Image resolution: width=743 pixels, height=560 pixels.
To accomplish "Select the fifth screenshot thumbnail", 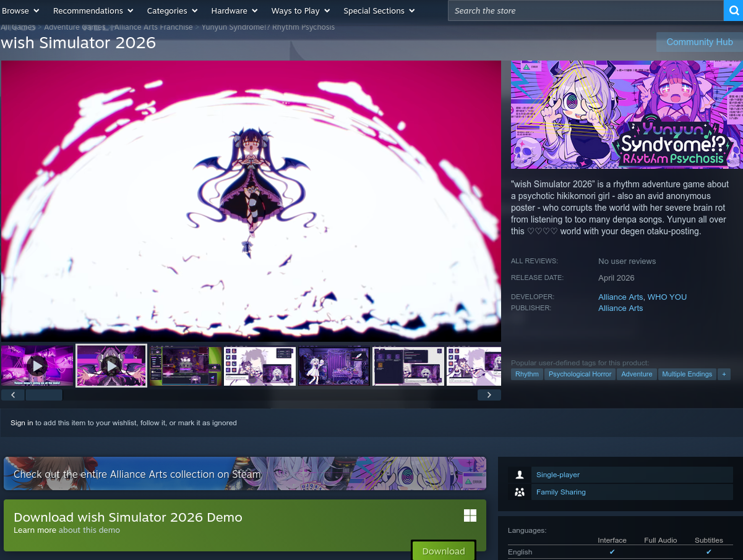I will click(x=333, y=365).
